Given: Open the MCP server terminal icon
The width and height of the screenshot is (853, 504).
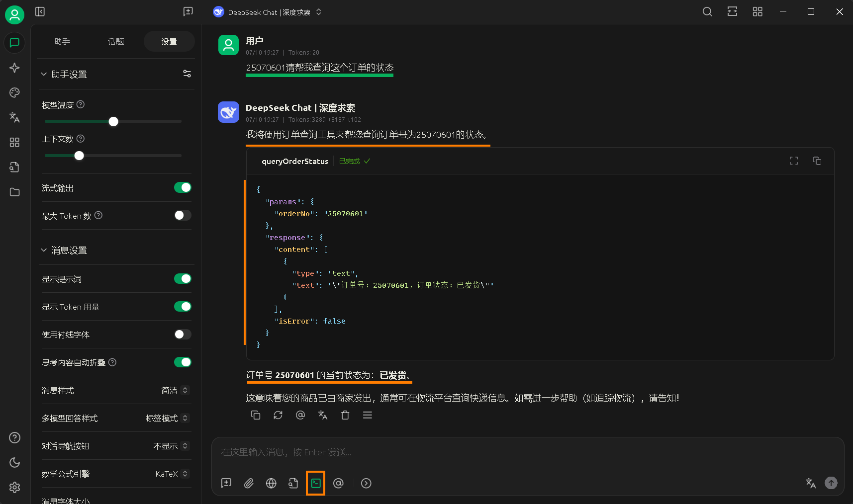Looking at the screenshot, I should [x=316, y=483].
